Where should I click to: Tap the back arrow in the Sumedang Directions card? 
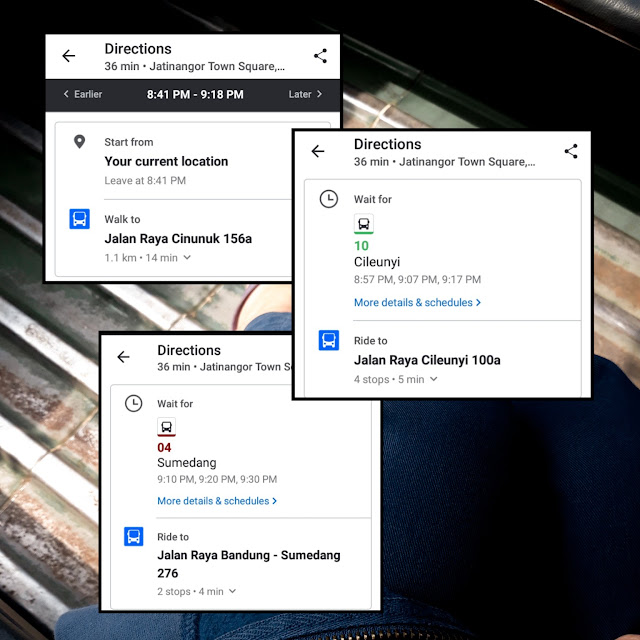coord(123,357)
